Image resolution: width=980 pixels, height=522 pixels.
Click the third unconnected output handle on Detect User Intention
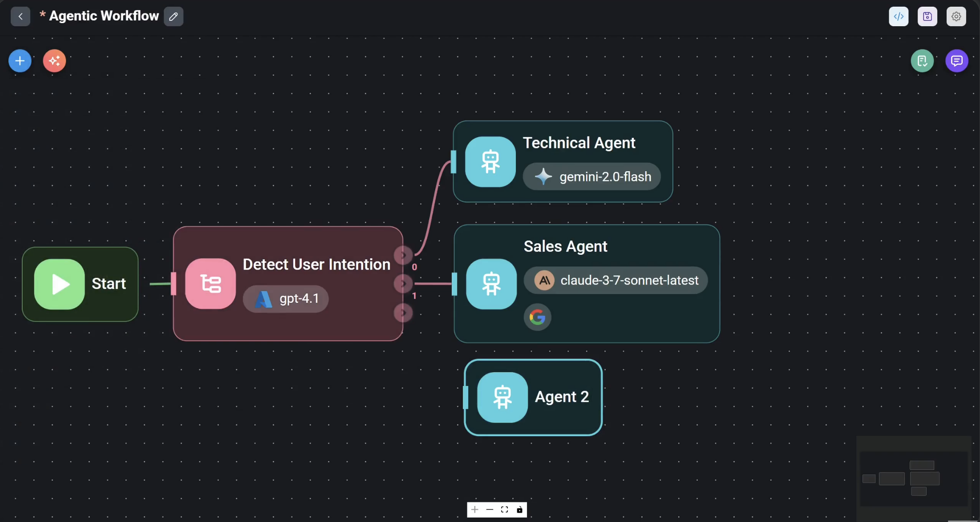403,313
